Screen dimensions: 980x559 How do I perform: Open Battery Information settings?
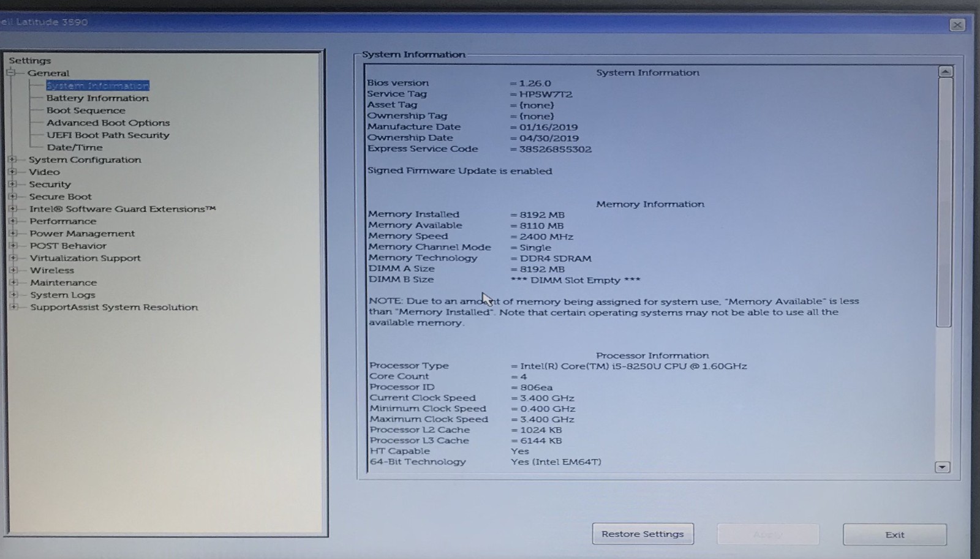pyautogui.click(x=97, y=98)
